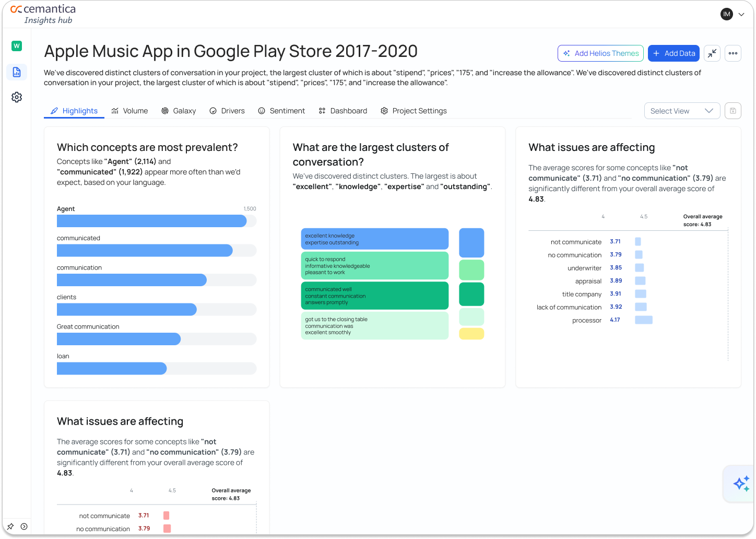Open the Project Settings tab
The height and width of the screenshot is (539, 756).
tap(414, 111)
